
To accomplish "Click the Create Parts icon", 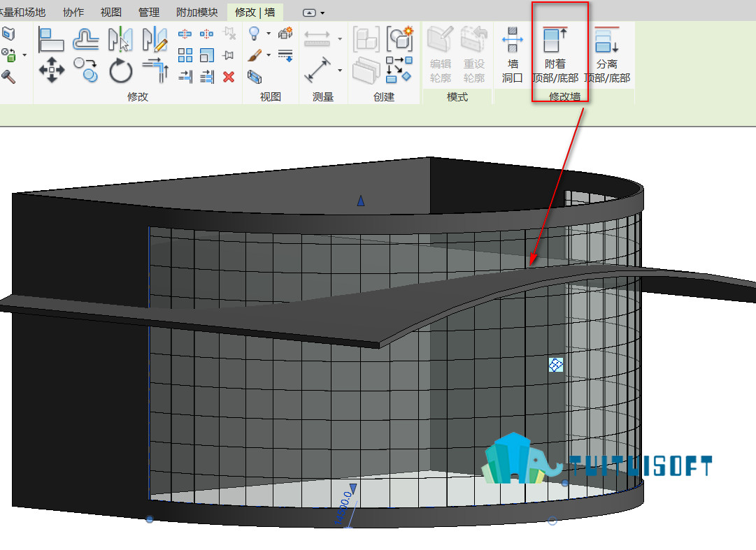I will pos(366,71).
